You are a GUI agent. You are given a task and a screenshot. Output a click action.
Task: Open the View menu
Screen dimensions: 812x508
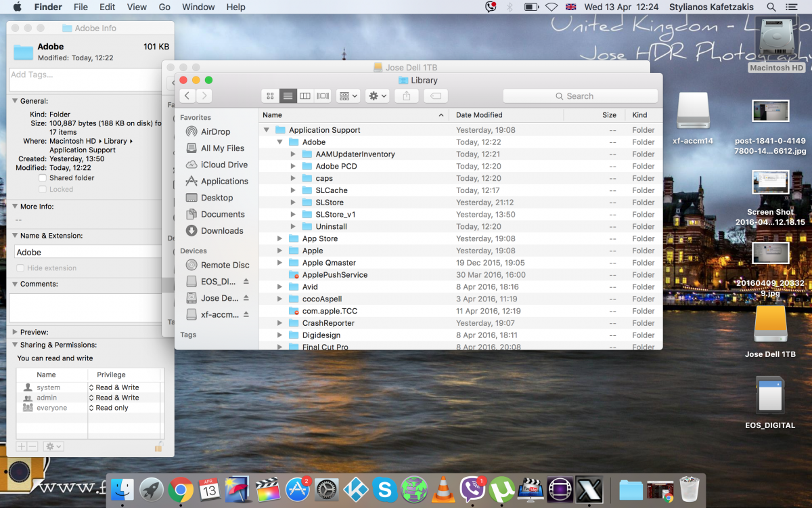(137, 7)
